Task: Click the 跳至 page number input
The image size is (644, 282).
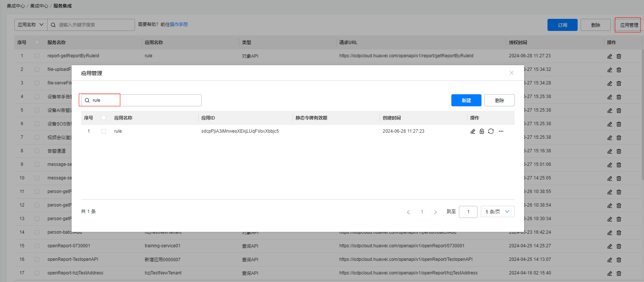Action: point(468,211)
